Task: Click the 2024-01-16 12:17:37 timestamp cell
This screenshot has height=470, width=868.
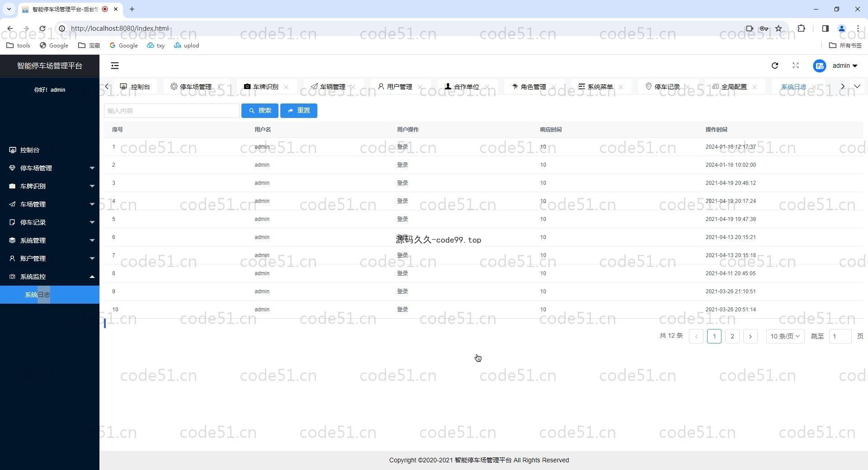Action: pyautogui.click(x=731, y=147)
